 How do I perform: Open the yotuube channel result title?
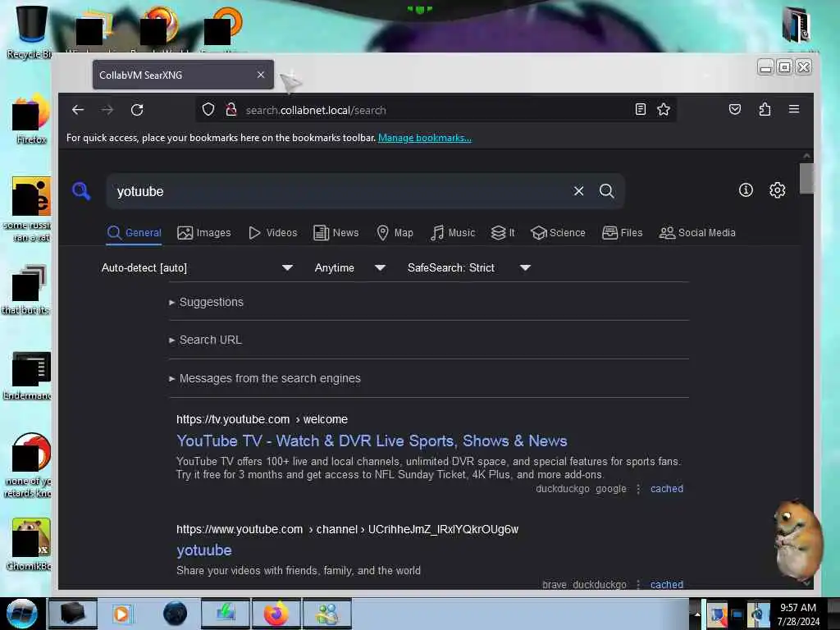tap(204, 550)
